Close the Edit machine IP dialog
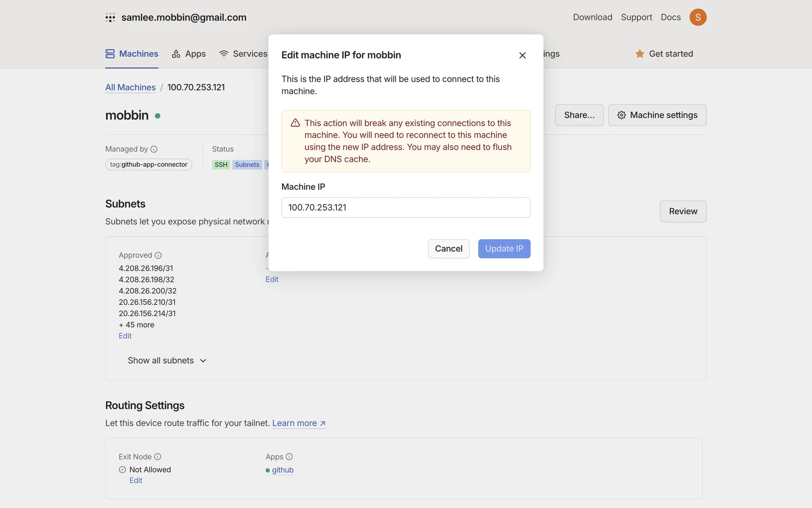This screenshot has width=812, height=508. click(522, 55)
